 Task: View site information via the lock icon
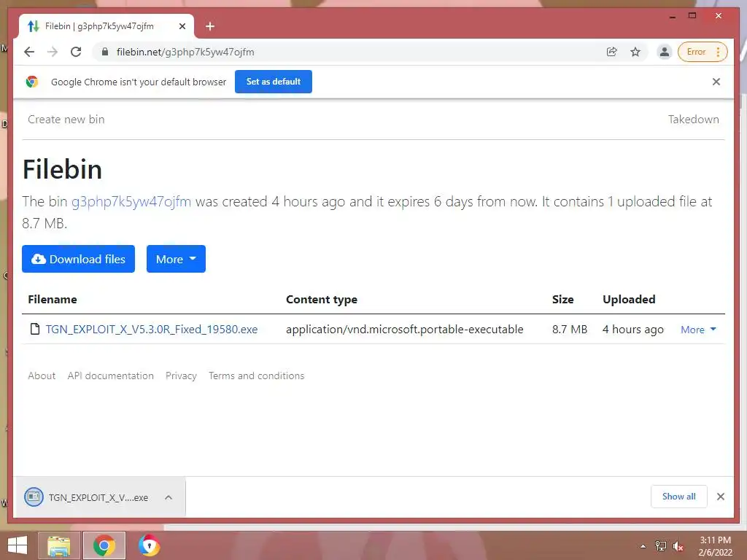[105, 52]
